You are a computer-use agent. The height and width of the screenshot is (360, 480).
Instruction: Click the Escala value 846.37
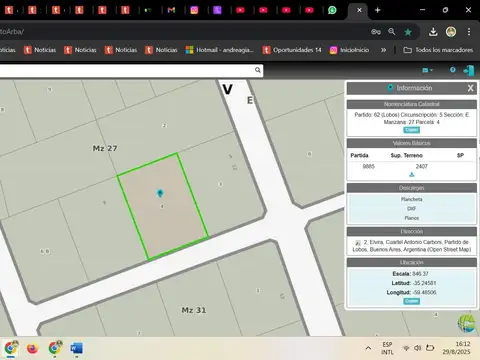point(420,274)
